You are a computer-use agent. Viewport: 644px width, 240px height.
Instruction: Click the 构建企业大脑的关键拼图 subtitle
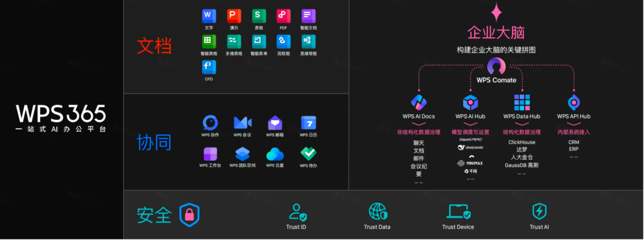pos(496,50)
